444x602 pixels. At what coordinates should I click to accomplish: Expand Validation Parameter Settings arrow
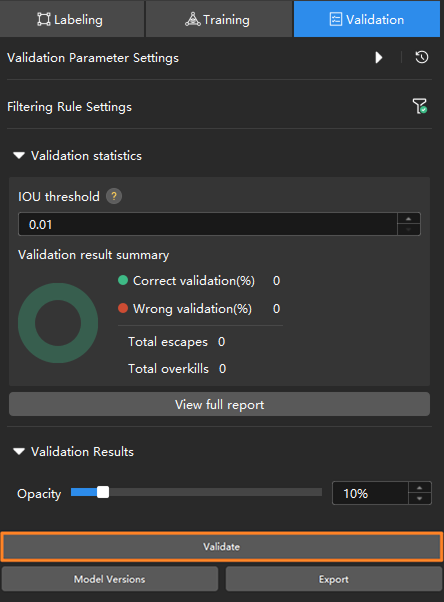pos(379,58)
